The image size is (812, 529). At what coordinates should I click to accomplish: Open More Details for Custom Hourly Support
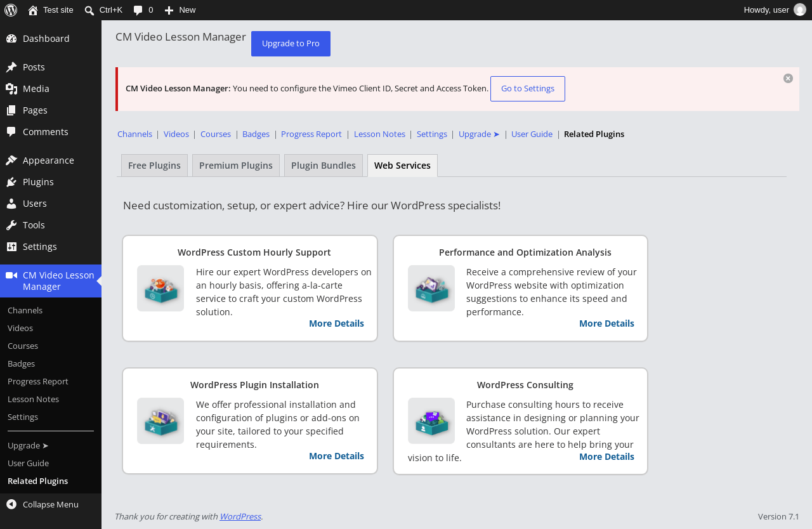pos(336,323)
